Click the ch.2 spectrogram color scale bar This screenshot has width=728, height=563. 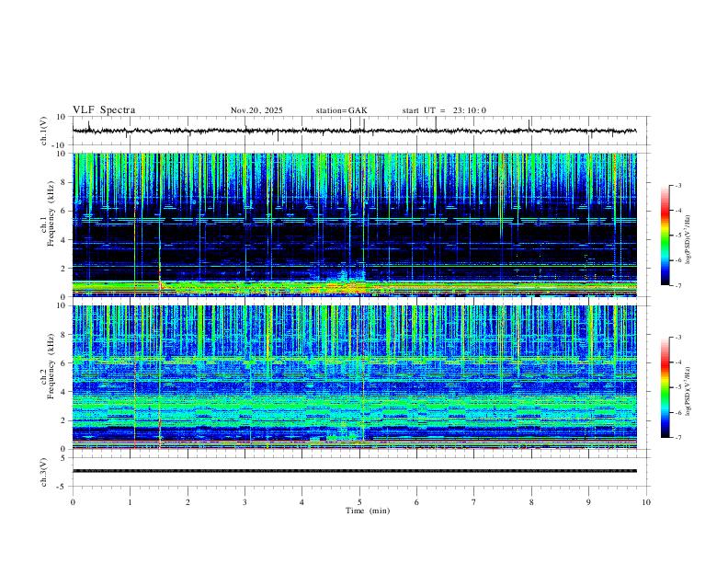665,387
